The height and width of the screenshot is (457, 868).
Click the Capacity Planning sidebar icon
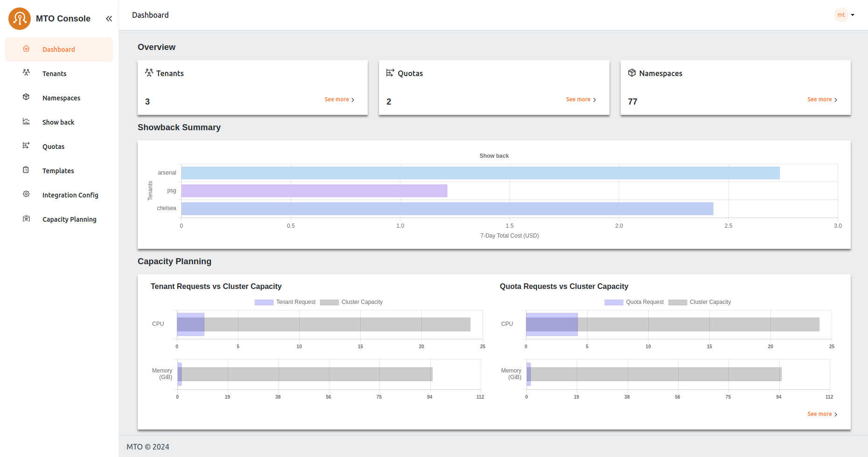click(x=26, y=218)
